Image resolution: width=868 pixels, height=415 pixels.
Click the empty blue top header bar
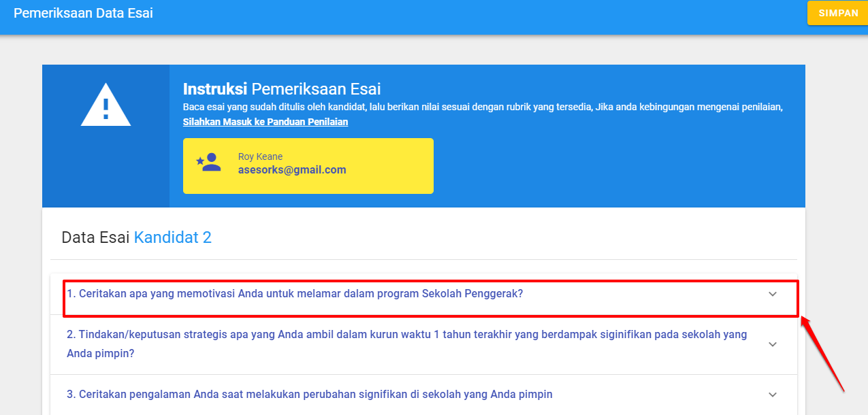(477, 17)
